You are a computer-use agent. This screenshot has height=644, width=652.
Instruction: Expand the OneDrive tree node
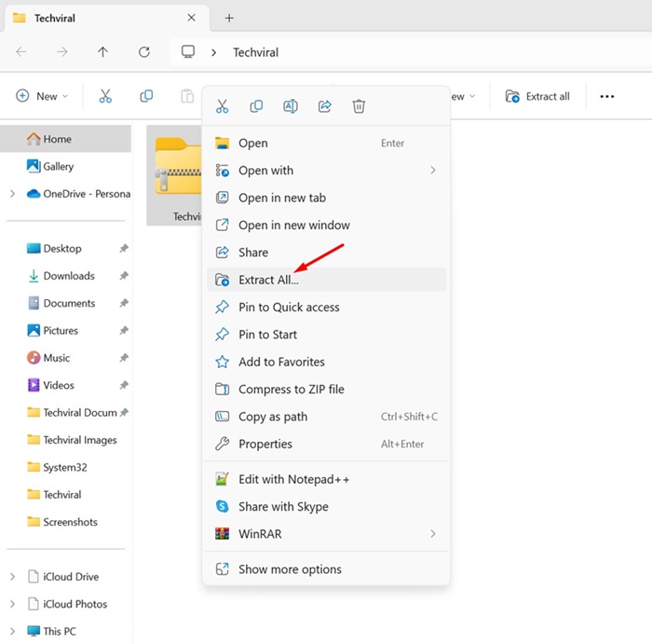(12, 194)
